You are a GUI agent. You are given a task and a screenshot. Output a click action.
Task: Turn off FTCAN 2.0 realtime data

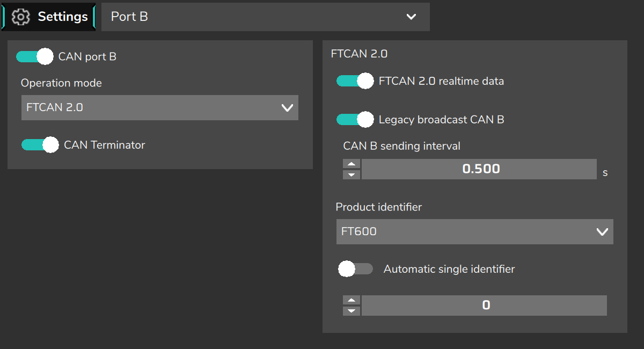(355, 81)
